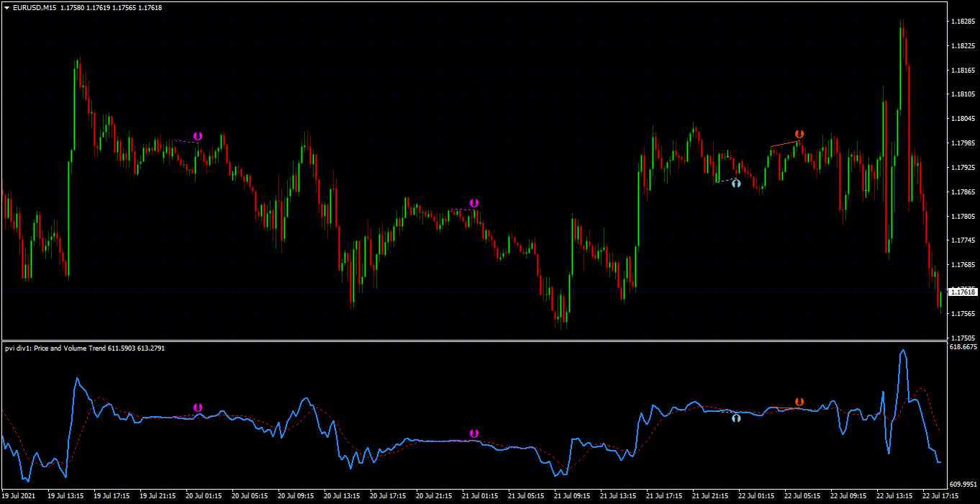The width and height of the screenshot is (980, 504).
Task: Click the EURUSD,M15 chart title text
Action: [34, 8]
